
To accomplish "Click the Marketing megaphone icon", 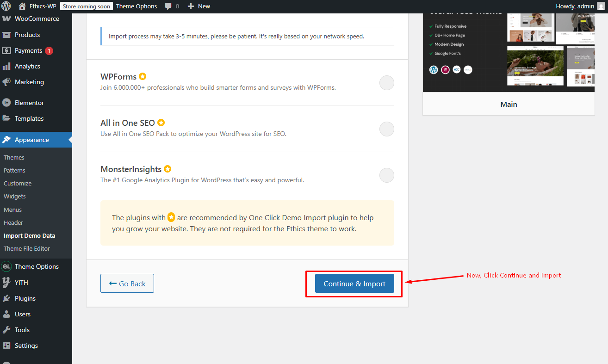I will [x=6, y=82].
